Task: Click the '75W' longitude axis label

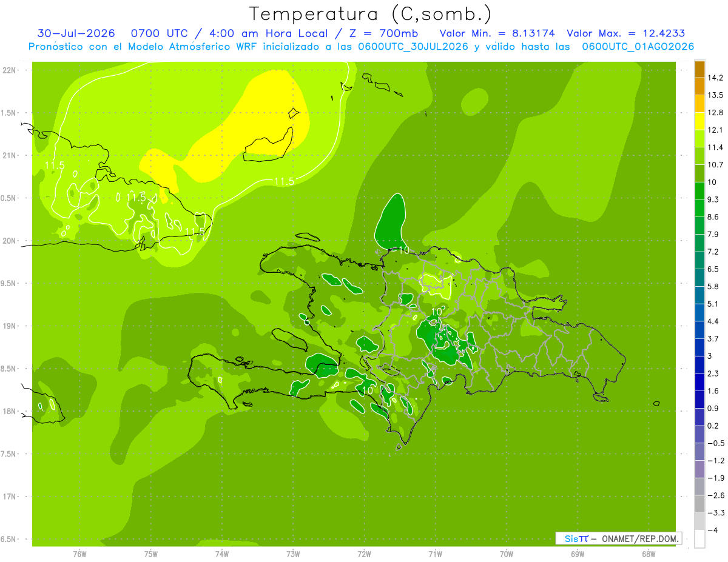Action: (150, 554)
